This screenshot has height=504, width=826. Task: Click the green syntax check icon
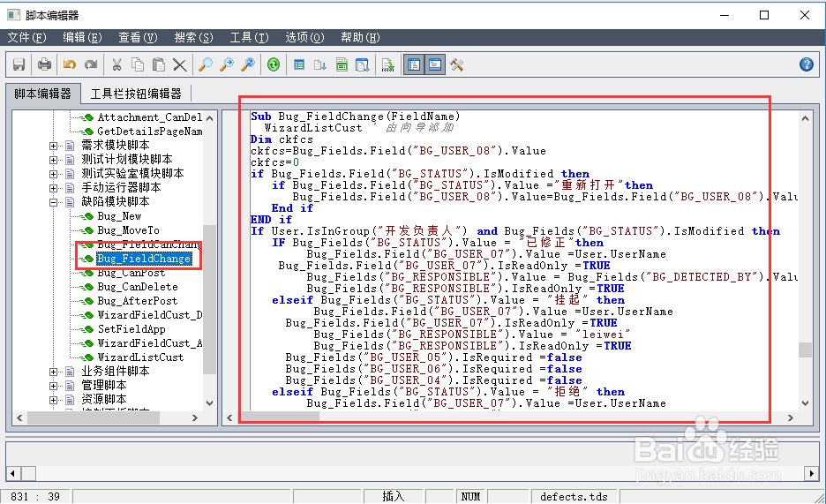click(274, 64)
